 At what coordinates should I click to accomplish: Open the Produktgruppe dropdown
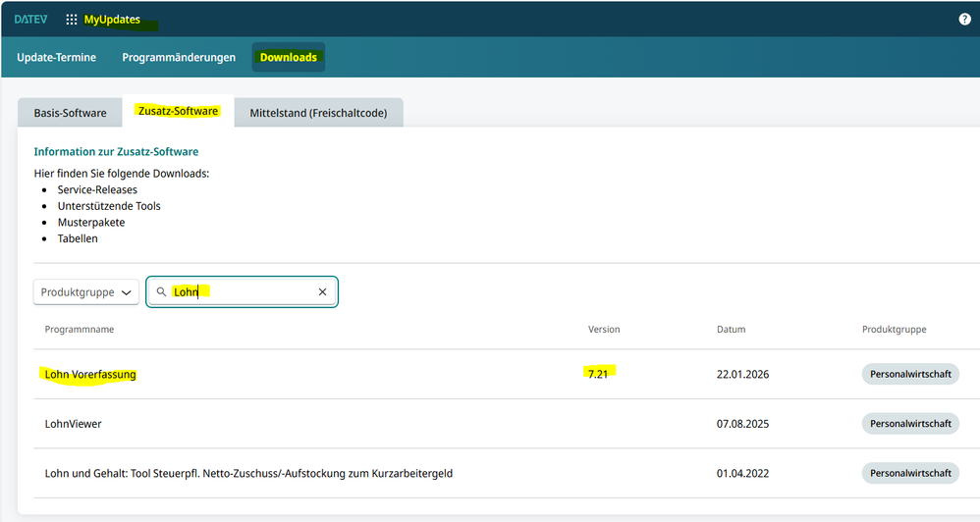[86, 292]
